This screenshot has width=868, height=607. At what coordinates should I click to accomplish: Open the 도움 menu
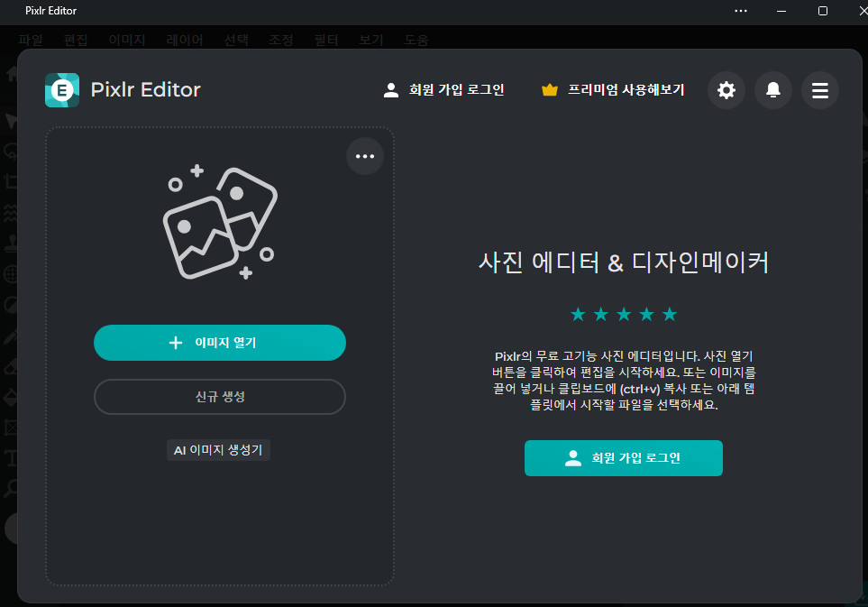tap(416, 40)
